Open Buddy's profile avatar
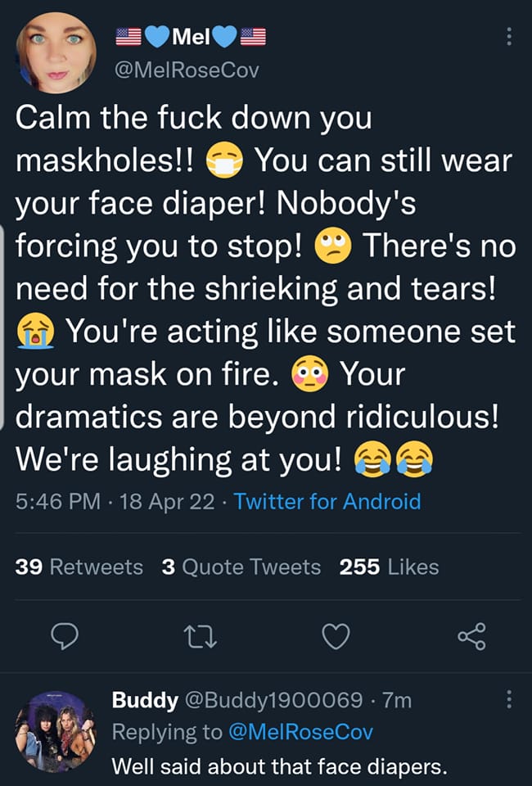Image resolution: width=532 pixels, height=786 pixels. point(56,731)
